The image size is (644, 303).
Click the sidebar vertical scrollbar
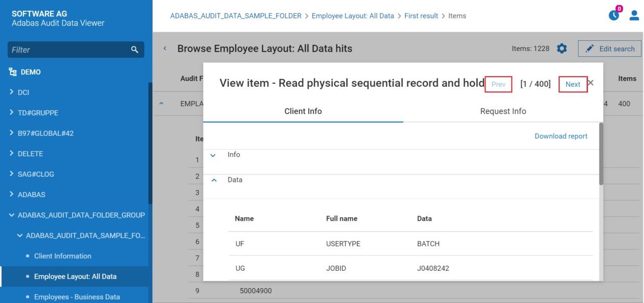pyautogui.click(x=150, y=143)
